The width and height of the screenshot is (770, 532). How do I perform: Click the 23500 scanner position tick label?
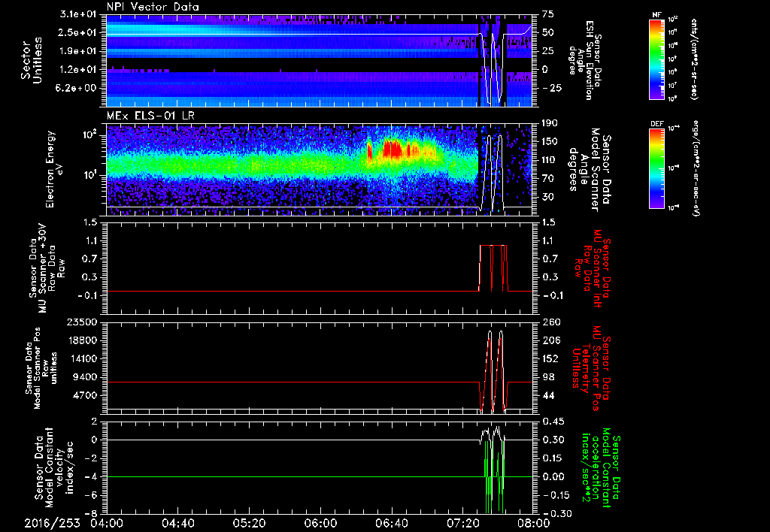click(x=81, y=322)
